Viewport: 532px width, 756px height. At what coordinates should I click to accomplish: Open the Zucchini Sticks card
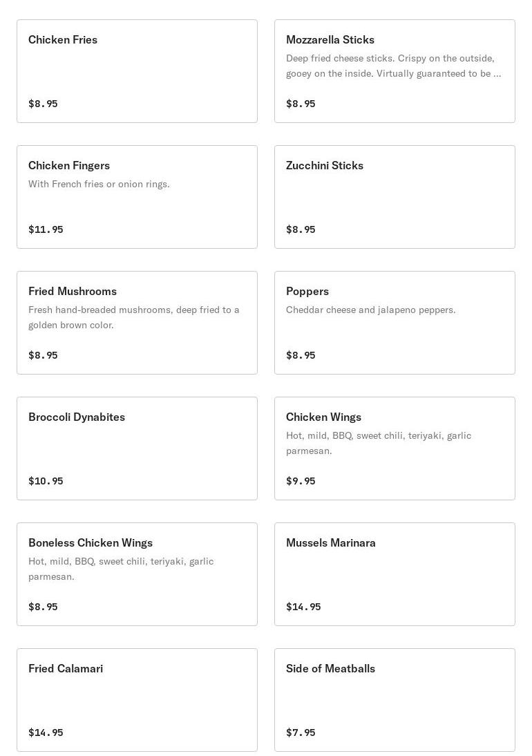(395, 197)
